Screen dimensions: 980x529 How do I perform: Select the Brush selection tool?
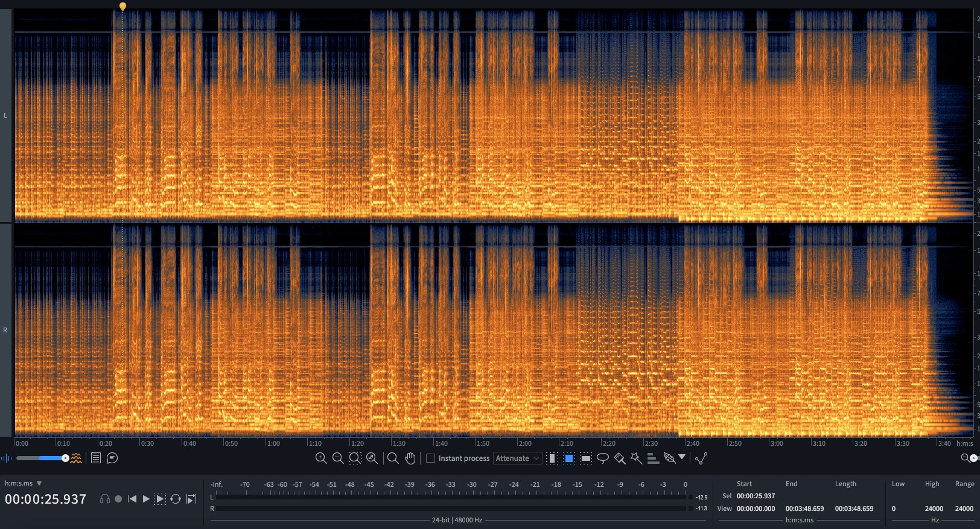(619, 458)
